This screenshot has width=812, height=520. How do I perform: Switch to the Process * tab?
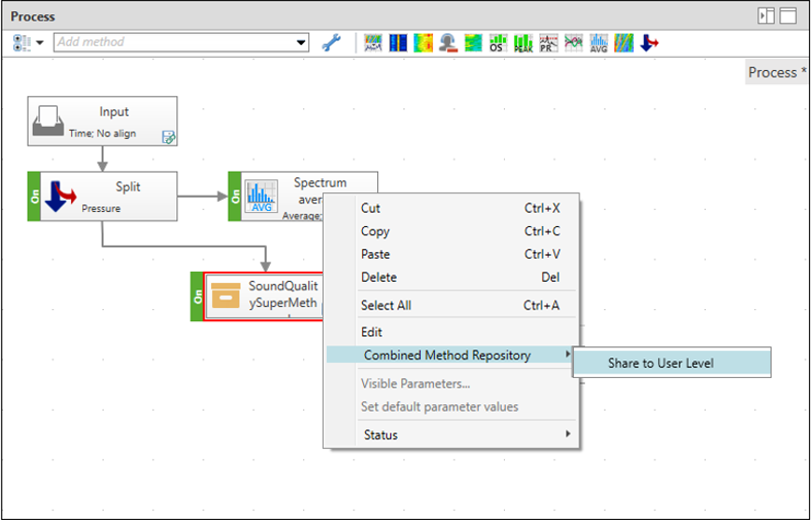(x=777, y=73)
